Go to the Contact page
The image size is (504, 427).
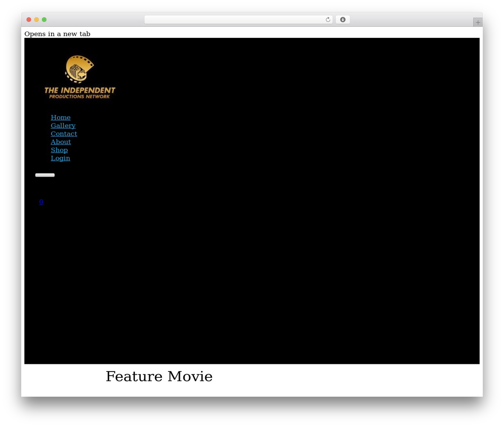tap(64, 134)
